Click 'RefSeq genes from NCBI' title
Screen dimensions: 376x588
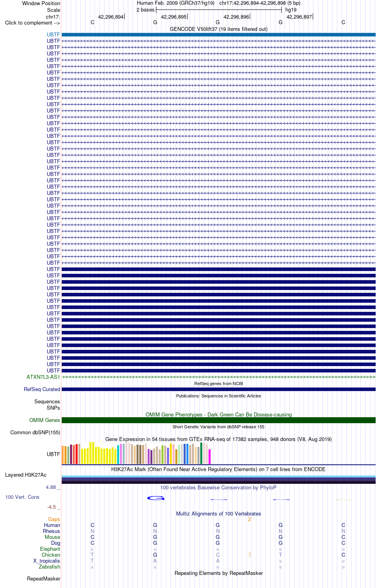tap(218, 384)
